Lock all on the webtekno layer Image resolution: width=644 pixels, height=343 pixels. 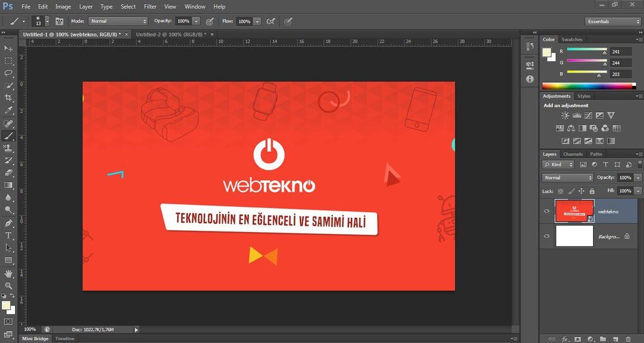(592, 191)
